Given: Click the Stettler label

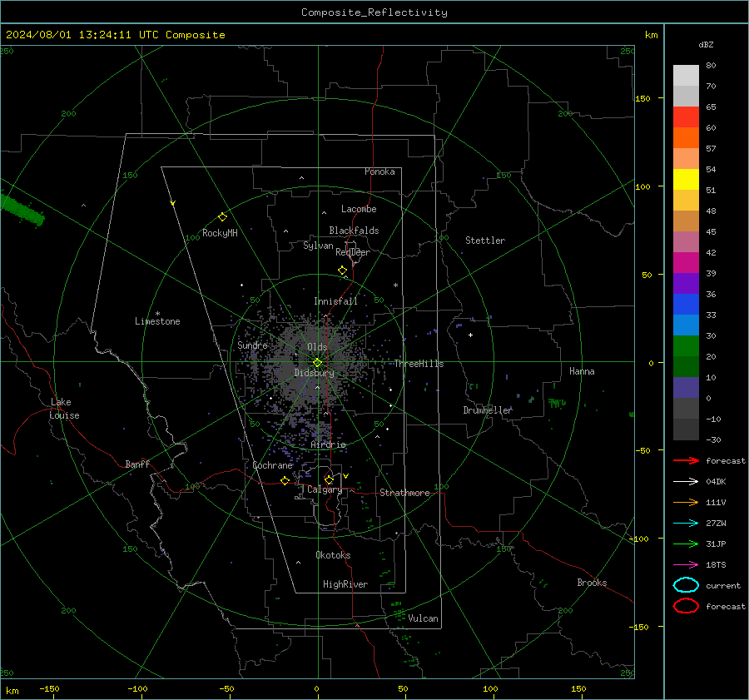Looking at the screenshot, I should pos(485,241).
